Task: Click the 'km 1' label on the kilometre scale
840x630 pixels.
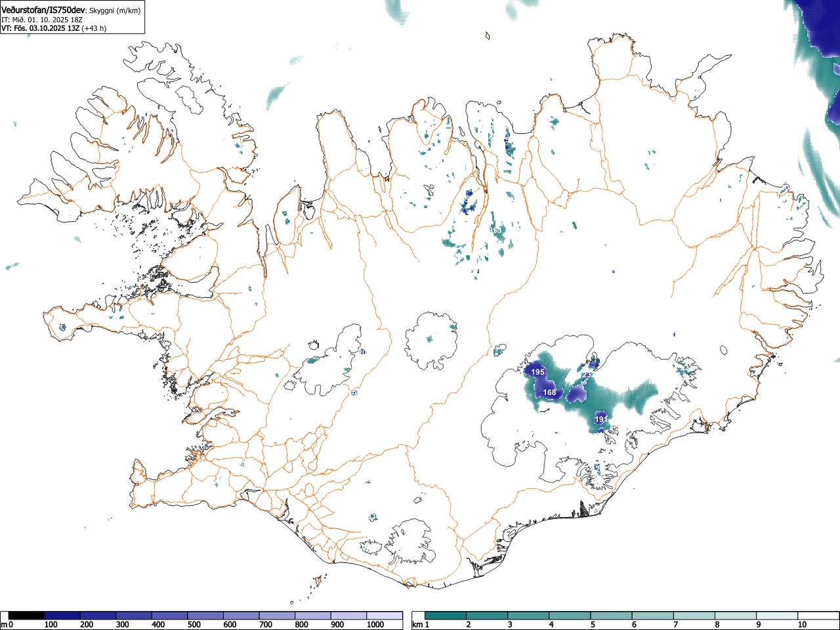Action: [x=421, y=625]
